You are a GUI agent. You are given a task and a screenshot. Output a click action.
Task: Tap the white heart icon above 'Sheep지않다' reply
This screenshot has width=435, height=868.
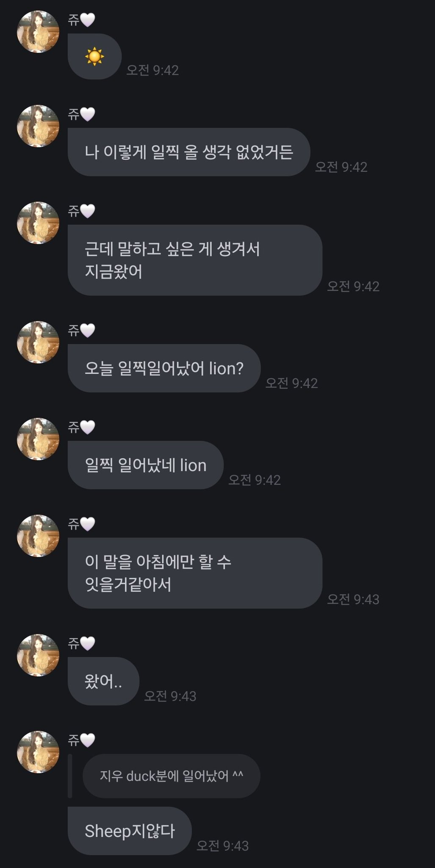click(x=88, y=740)
